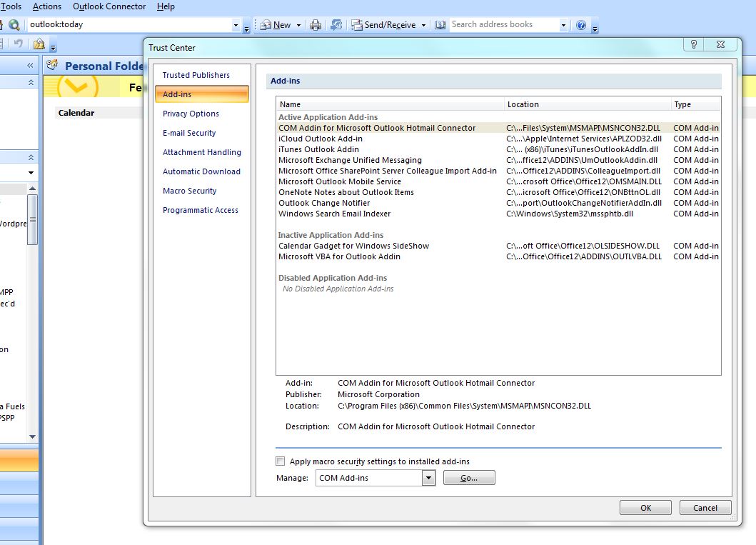
Task: Select iCloud Outlook Add-in row
Action: tap(498, 139)
